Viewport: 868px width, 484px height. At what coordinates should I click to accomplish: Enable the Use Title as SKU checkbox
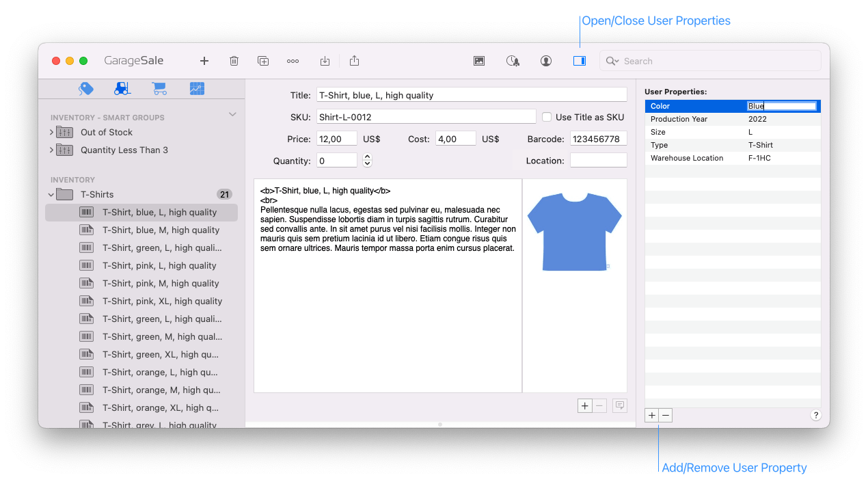tap(547, 117)
